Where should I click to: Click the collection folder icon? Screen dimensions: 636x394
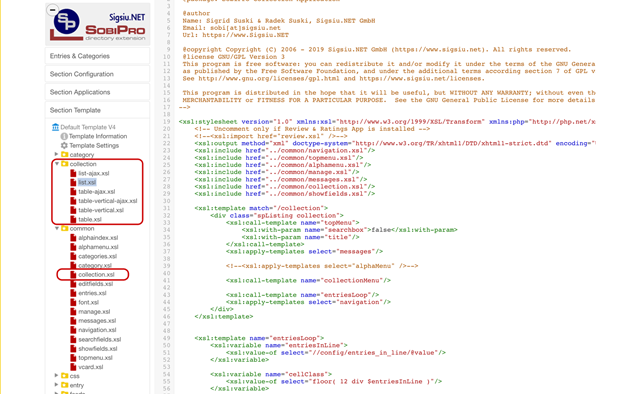[64, 164]
